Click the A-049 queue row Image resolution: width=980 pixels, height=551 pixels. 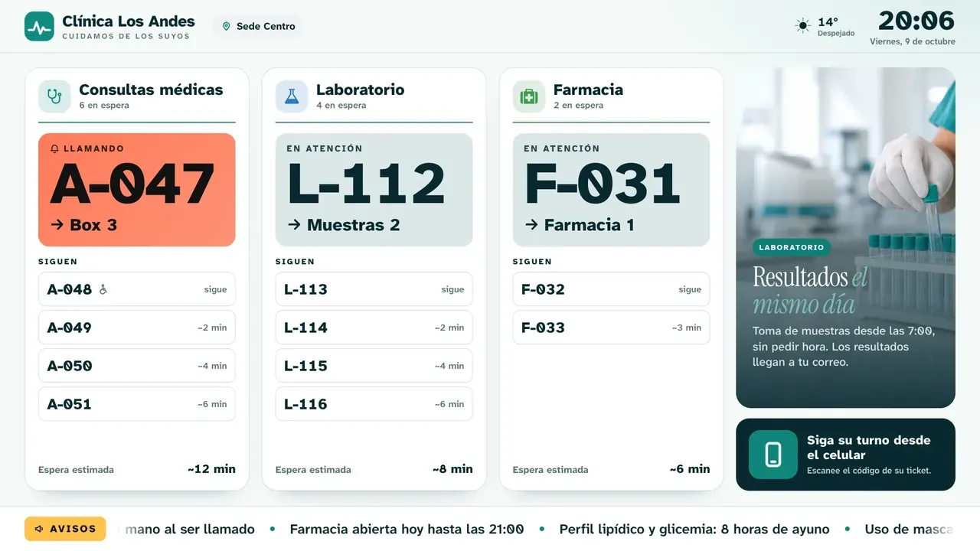pos(137,328)
